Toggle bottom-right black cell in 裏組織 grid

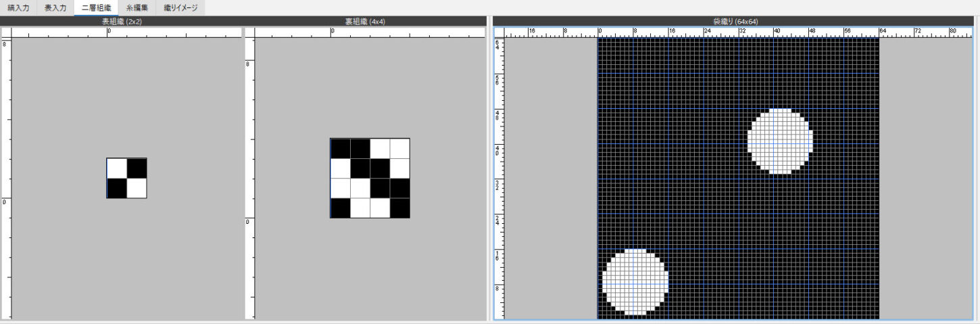click(399, 208)
